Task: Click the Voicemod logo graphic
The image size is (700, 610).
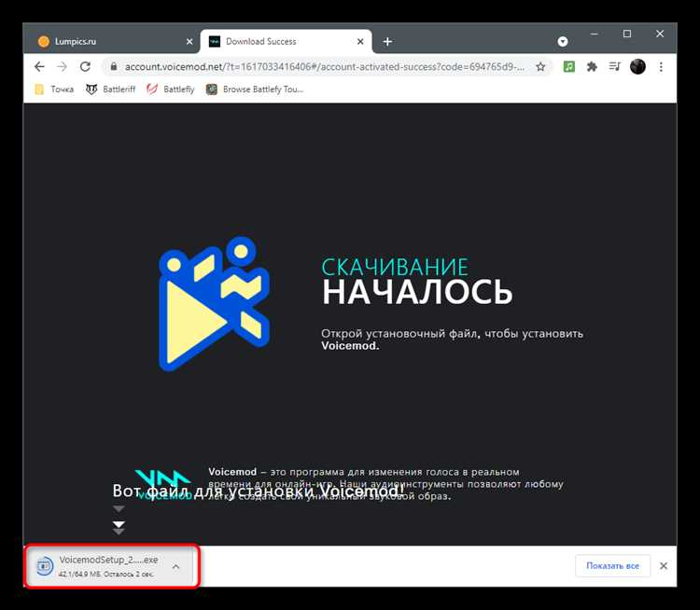Action: (215, 304)
